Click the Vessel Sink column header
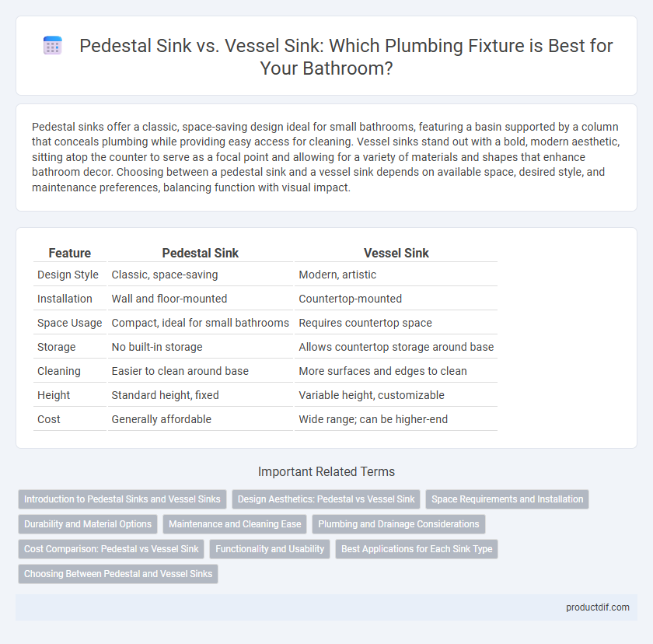 [396, 253]
